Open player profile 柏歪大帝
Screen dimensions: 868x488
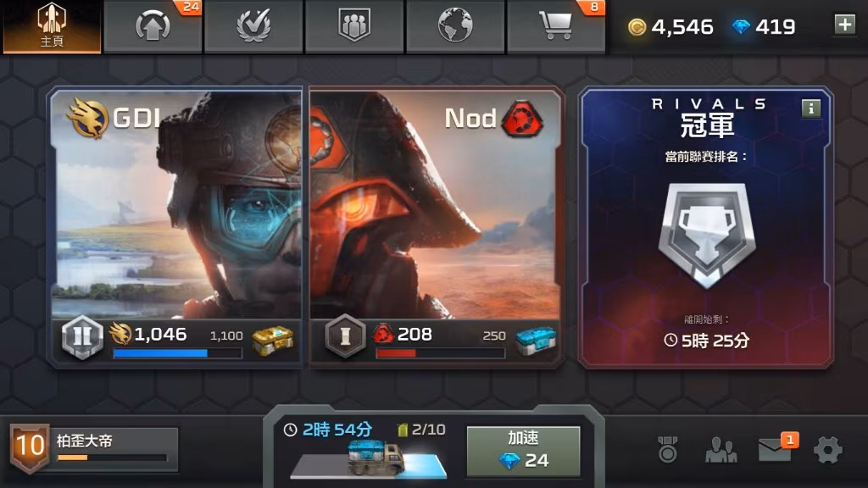tap(95, 449)
